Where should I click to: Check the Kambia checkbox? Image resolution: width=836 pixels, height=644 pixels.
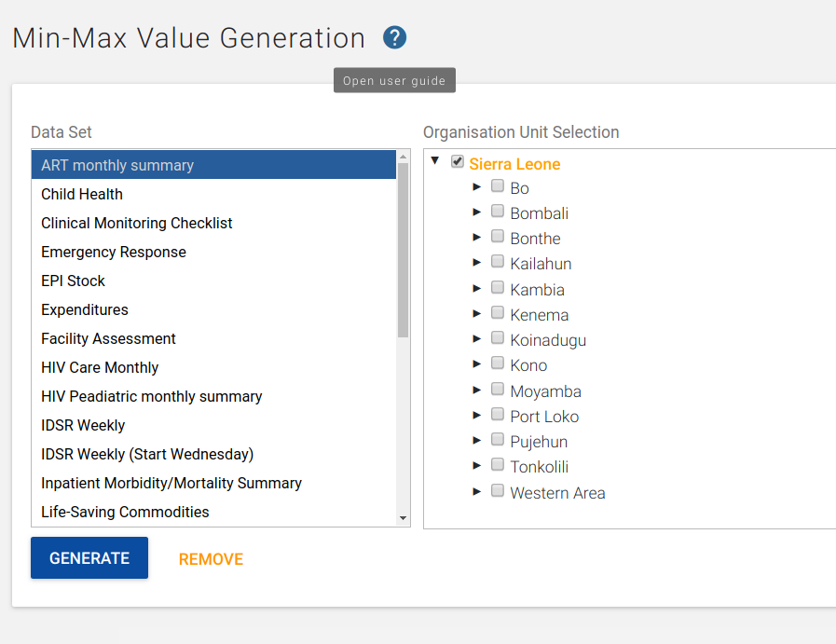point(498,287)
